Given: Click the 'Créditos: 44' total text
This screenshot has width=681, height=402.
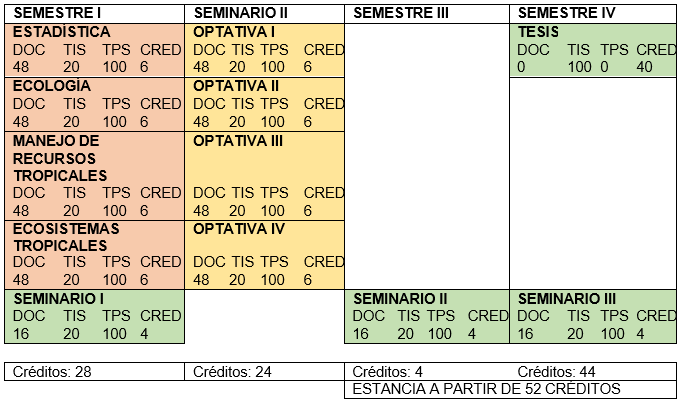Looking at the screenshot, I should pos(558,371).
